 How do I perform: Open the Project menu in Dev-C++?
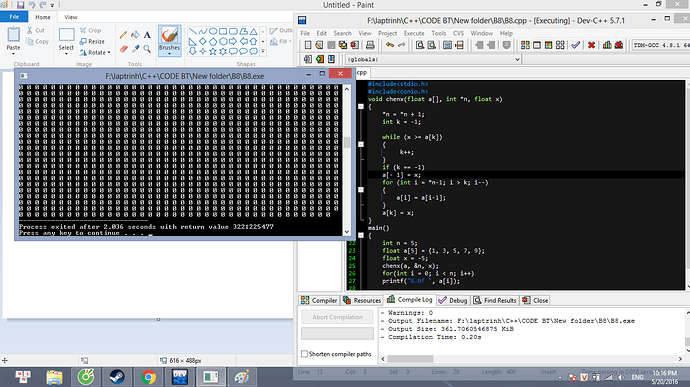[387, 33]
